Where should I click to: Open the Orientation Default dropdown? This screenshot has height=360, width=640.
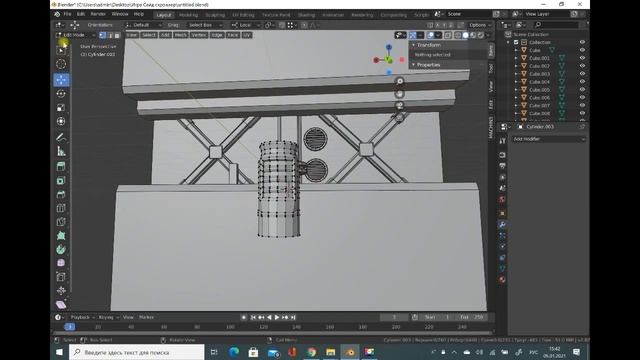pos(143,25)
